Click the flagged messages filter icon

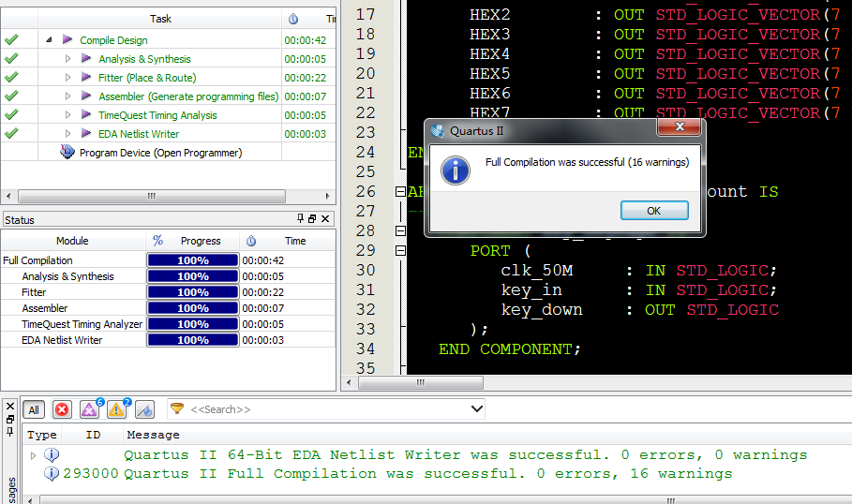[144, 409]
